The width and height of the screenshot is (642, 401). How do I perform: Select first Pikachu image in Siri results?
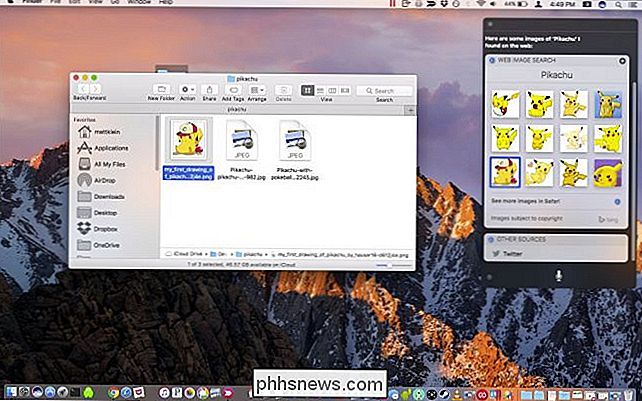coord(505,104)
